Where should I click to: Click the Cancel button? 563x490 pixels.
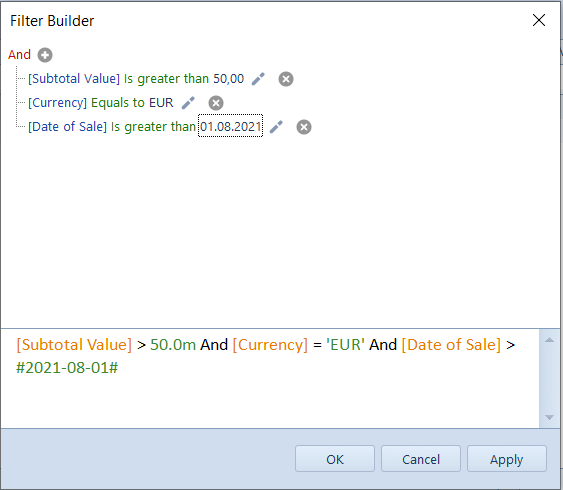(x=421, y=459)
